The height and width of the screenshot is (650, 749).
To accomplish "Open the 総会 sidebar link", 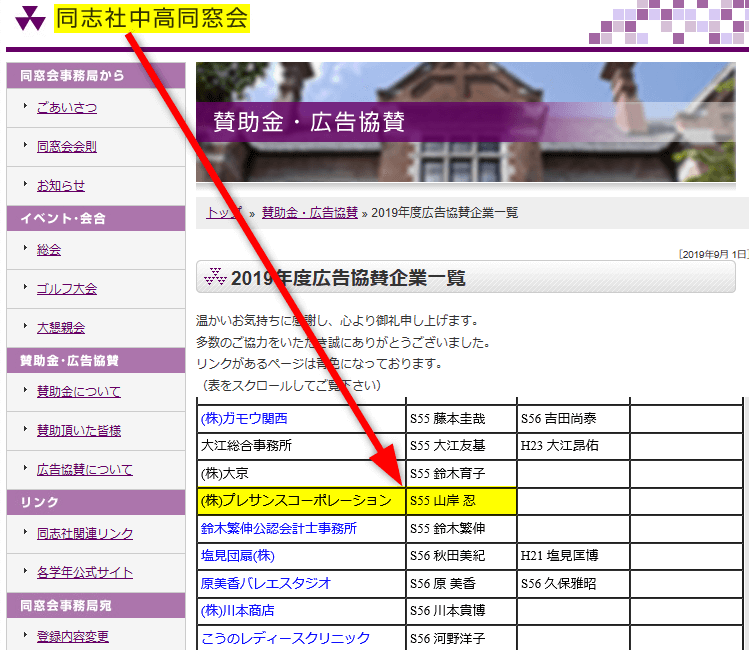I will tap(49, 250).
